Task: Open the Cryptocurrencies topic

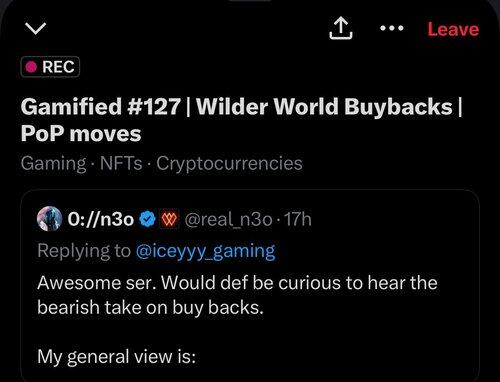Action: 229,164
